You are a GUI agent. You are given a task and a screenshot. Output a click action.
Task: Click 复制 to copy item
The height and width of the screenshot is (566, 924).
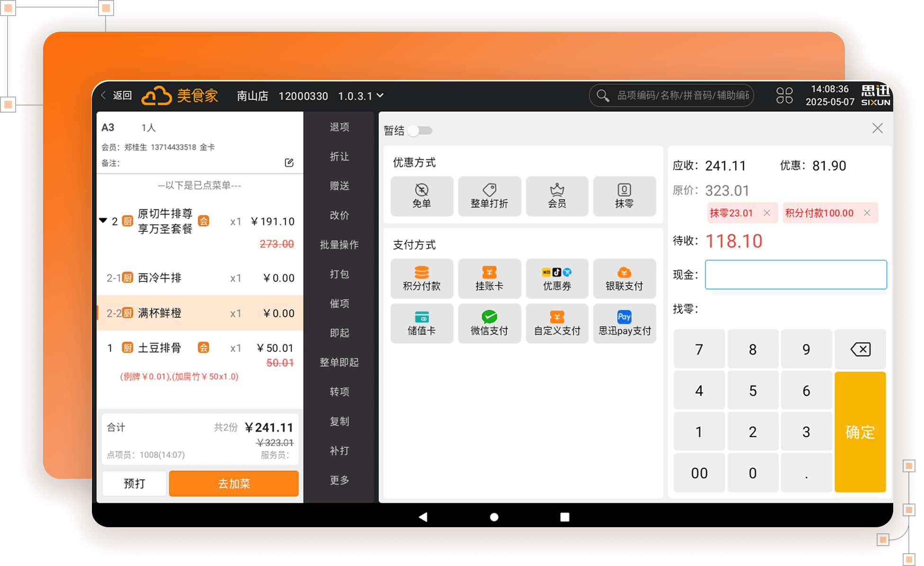tap(339, 421)
